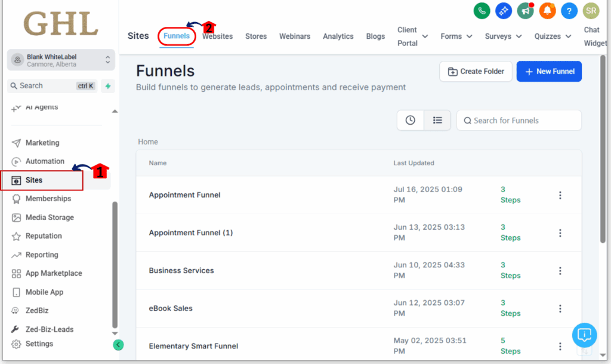Switch to the Websites tab
This screenshot has width=611, height=364.
point(217,36)
